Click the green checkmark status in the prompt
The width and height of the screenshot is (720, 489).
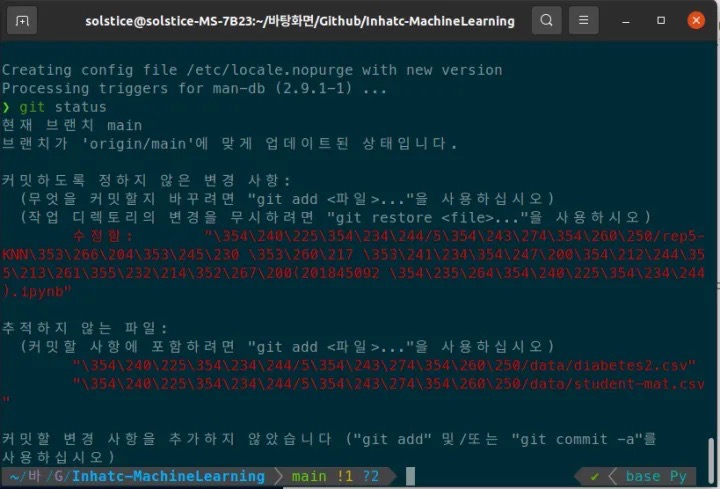(x=595, y=477)
